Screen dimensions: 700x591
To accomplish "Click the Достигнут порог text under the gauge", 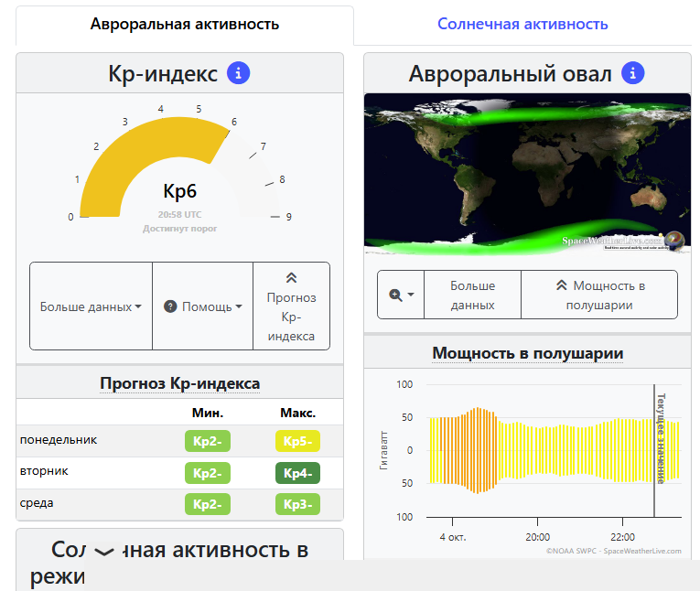I will (x=180, y=229).
